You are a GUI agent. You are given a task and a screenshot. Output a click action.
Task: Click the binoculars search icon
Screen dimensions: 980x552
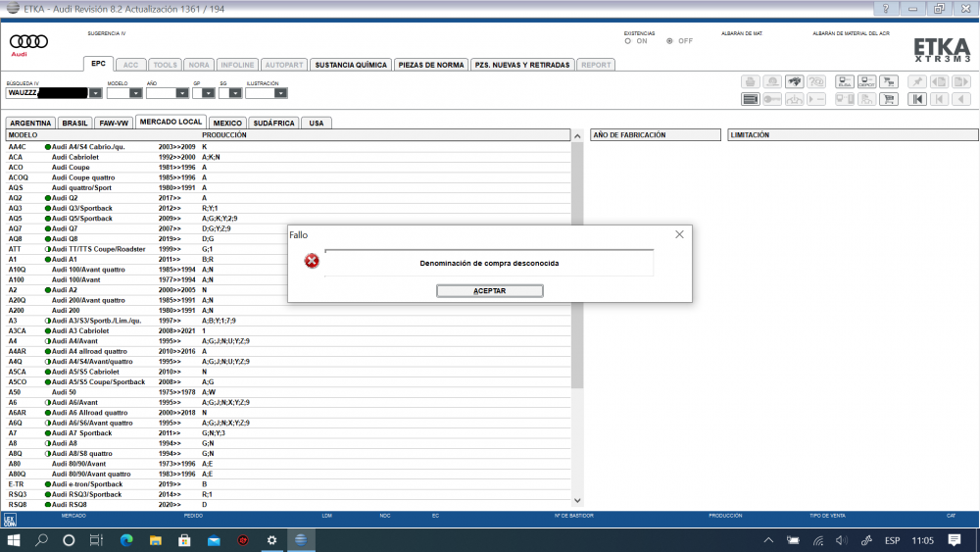point(795,82)
